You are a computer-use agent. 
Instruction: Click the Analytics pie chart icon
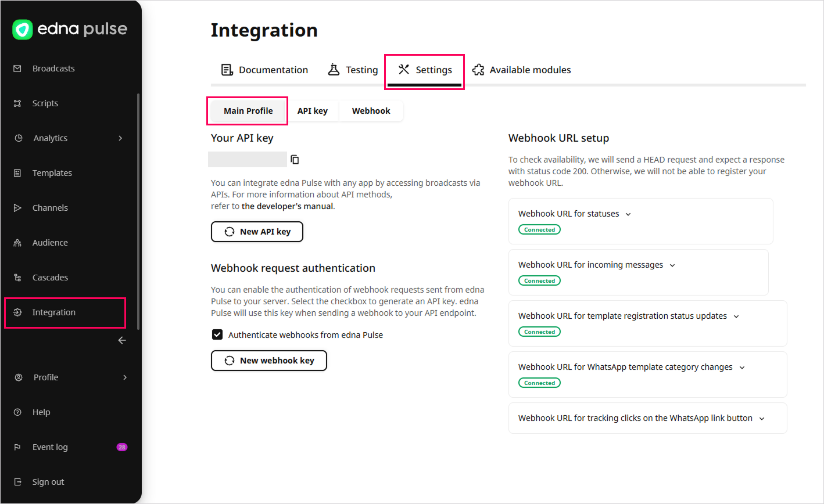pyautogui.click(x=19, y=138)
